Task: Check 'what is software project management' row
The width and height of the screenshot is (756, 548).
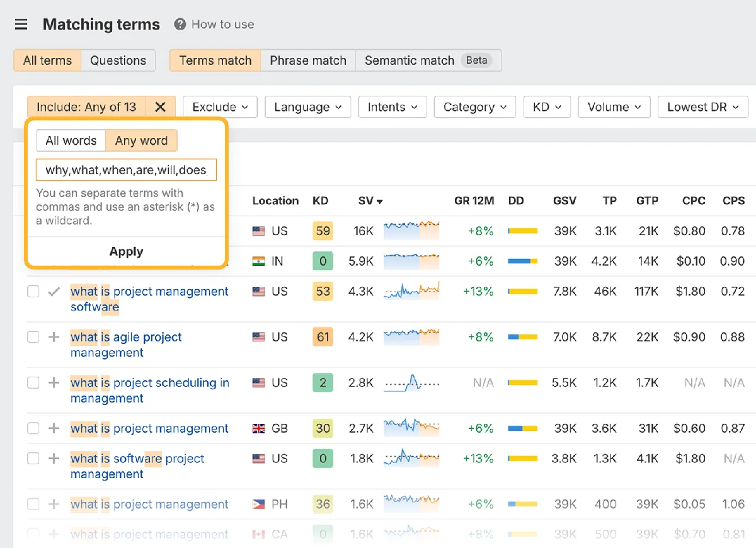Action: pos(33,459)
